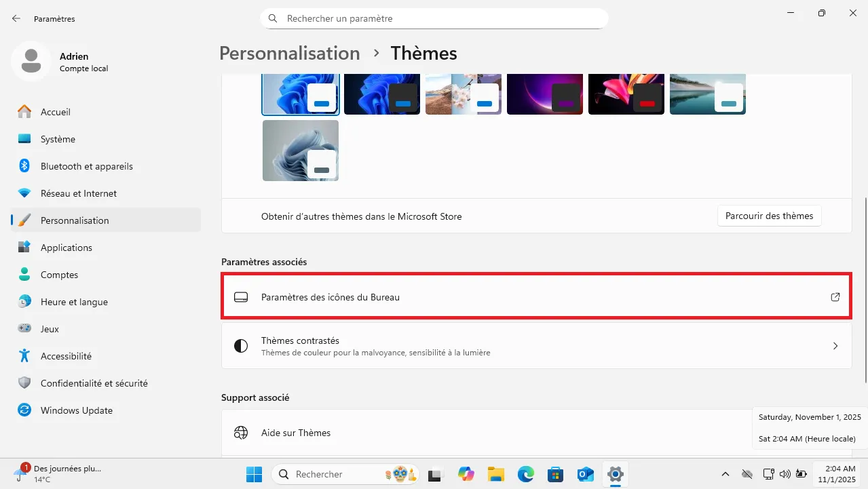The height and width of the screenshot is (489, 868).
Task: Click the volume icon in the system tray
Action: click(x=785, y=474)
